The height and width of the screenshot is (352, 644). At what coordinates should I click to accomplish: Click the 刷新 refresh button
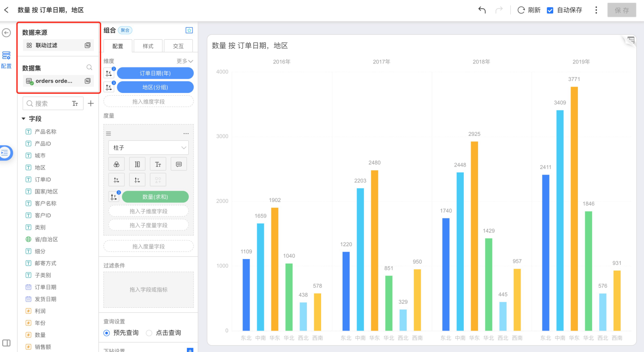[529, 10]
